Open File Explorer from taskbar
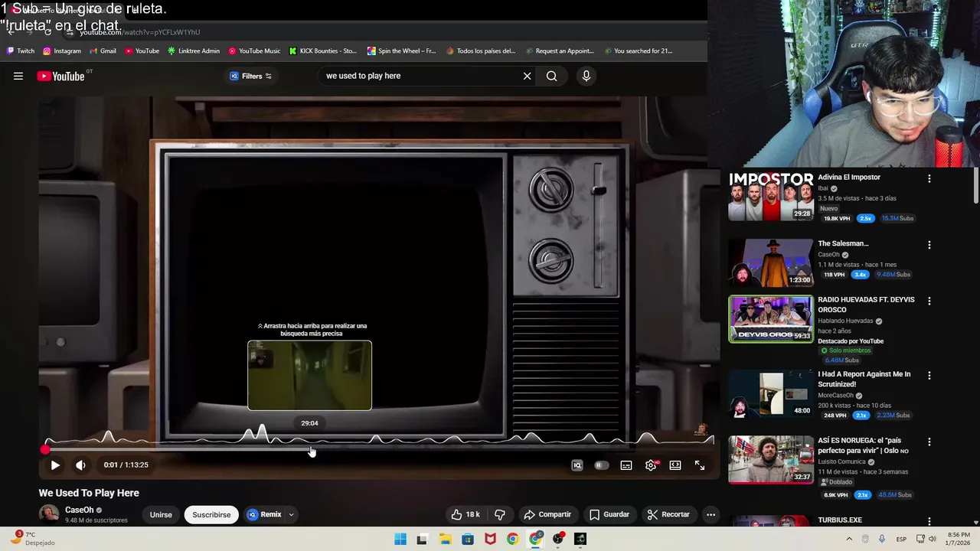Screen dimensions: 980x551 445,539
